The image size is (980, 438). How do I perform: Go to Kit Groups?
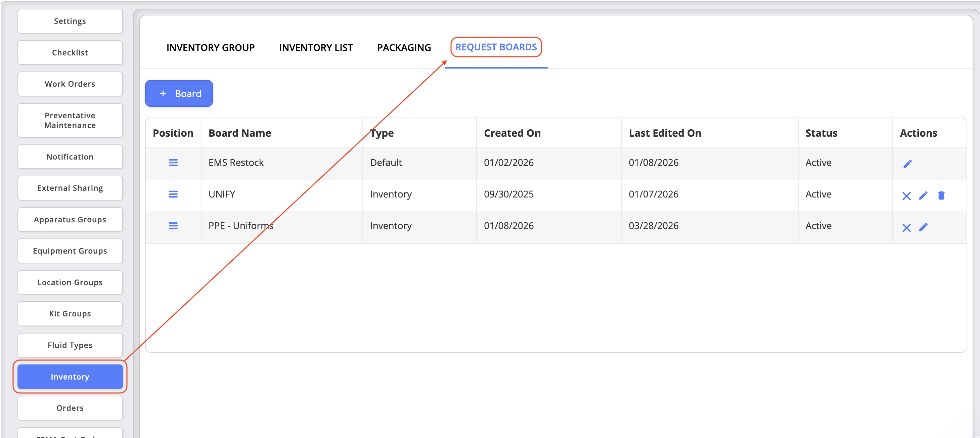(70, 314)
